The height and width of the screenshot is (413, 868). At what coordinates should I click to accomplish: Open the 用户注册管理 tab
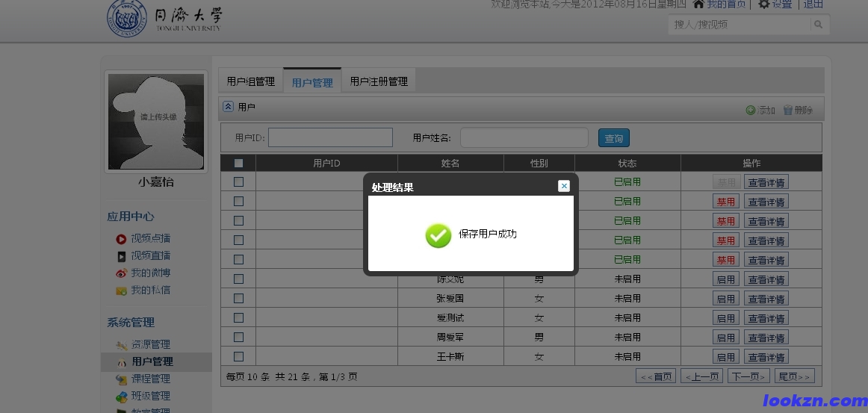[379, 81]
